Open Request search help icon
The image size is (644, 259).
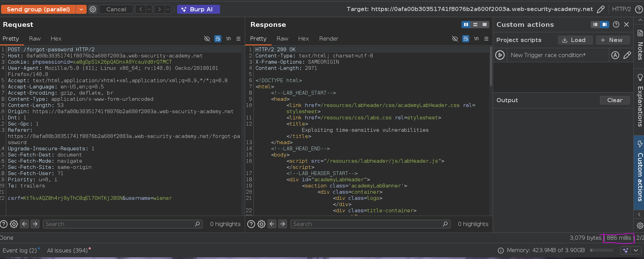[x=4, y=224]
